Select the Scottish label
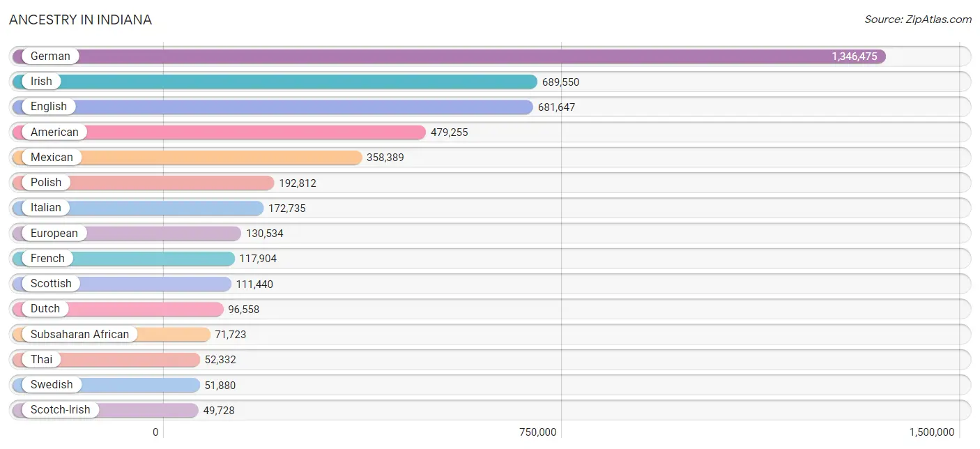980x449 pixels. coord(51,284)
